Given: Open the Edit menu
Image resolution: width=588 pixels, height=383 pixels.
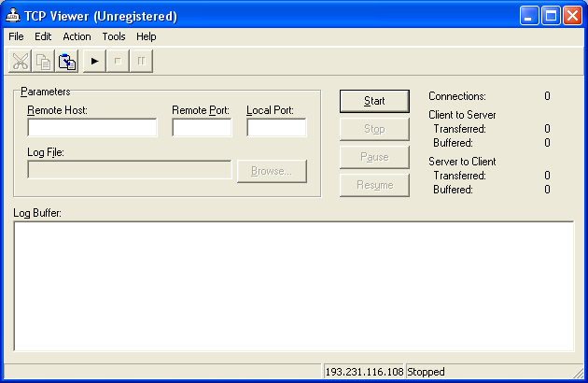Looking at the screenshot, I should point(43,36).
